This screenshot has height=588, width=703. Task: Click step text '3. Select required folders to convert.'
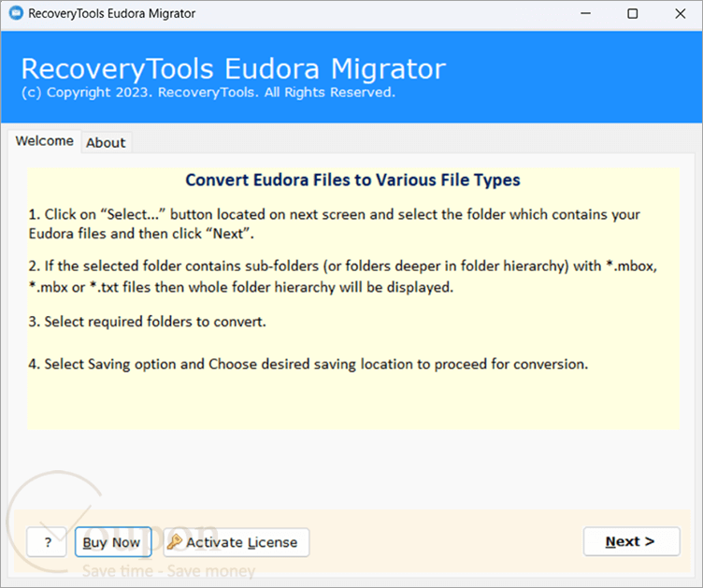(147, 322)
